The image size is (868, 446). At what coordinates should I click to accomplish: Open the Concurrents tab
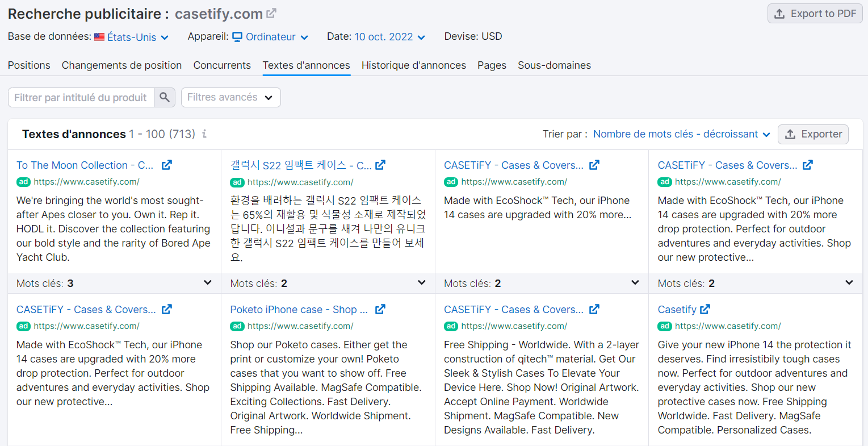[x=222, y=65]
